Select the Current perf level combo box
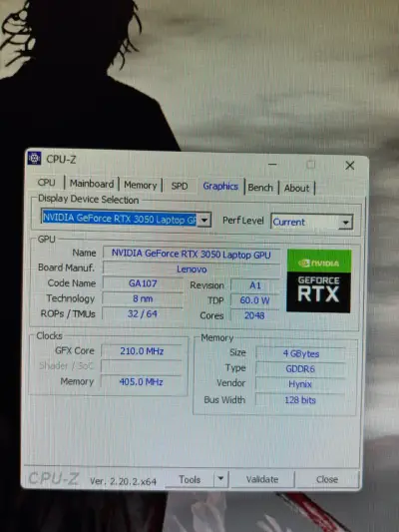399x532 pixels. tap(312, 223)
